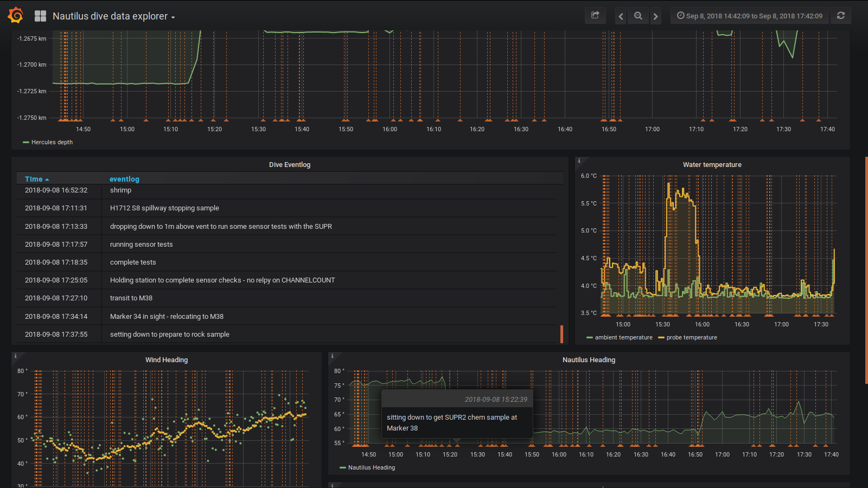Image resolution: width=868 pixels, height=488 pixels.
Task: Open Water temperature panel title menu
Action: pos(712,164)
